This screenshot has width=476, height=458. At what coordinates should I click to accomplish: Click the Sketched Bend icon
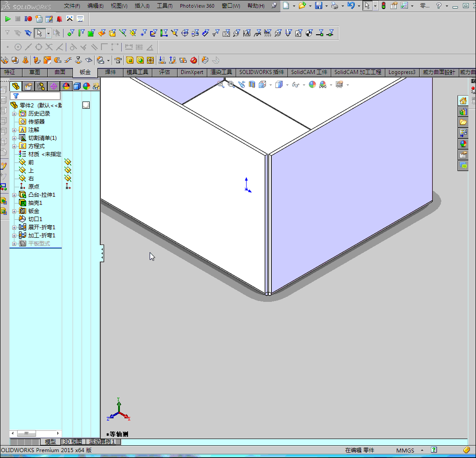(x=78, y=60)
